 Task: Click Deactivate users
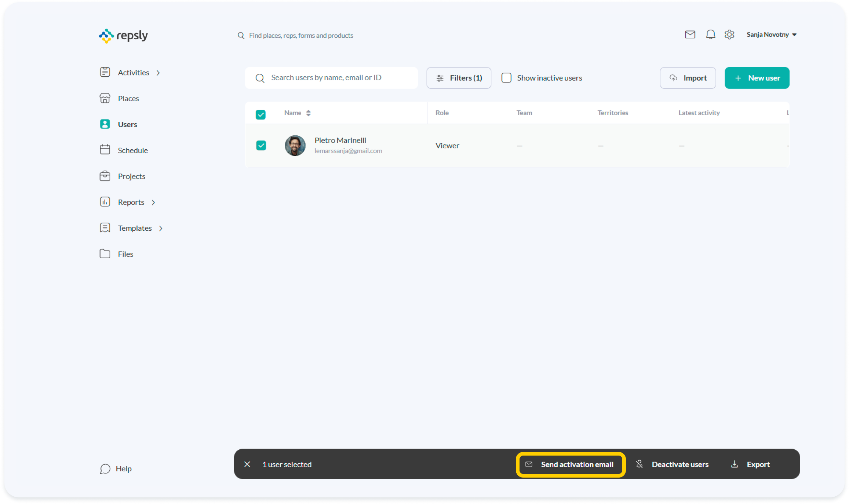click(x=672, y=464)
